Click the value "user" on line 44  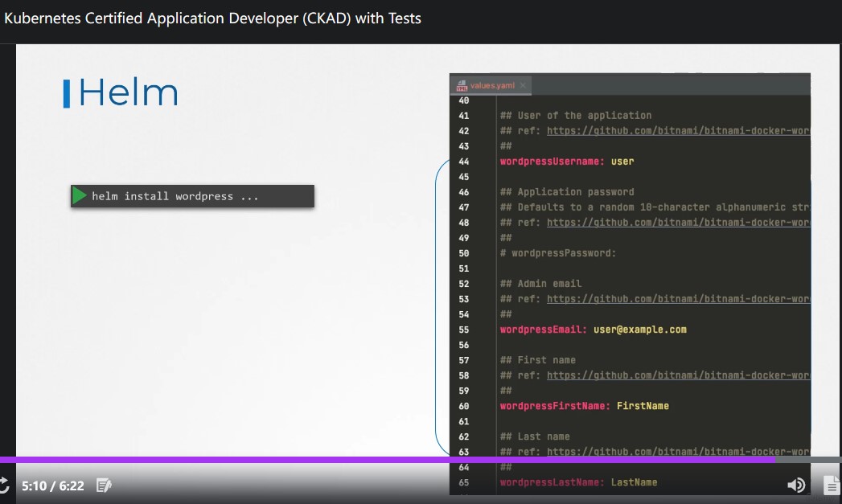pos(622,162)
